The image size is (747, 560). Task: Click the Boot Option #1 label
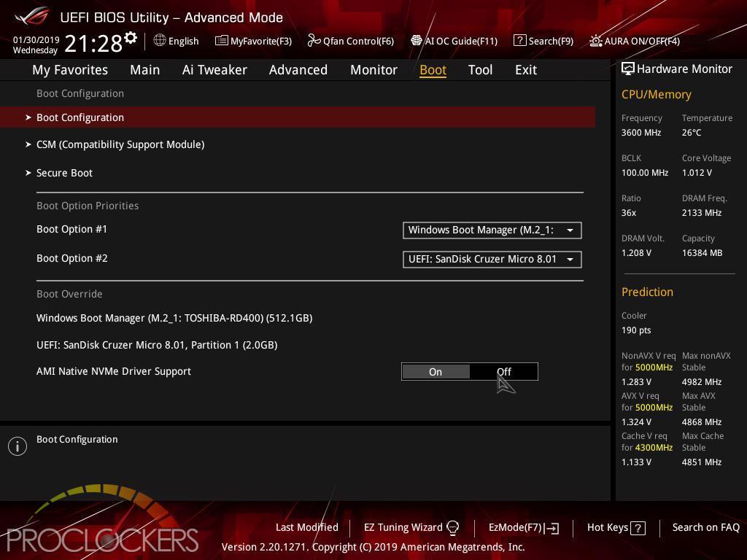click(x=72, y=230)
